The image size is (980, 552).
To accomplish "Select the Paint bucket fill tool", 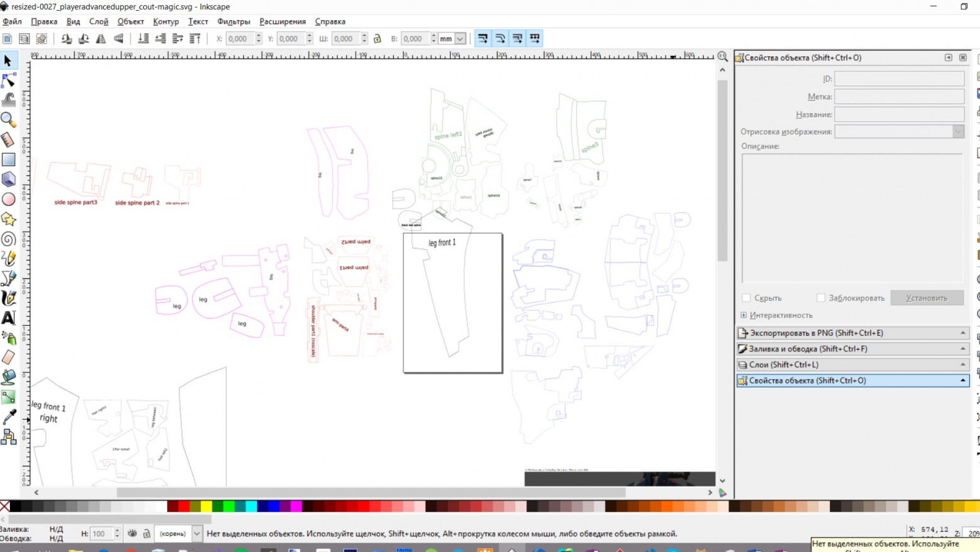I will (9, 377).
